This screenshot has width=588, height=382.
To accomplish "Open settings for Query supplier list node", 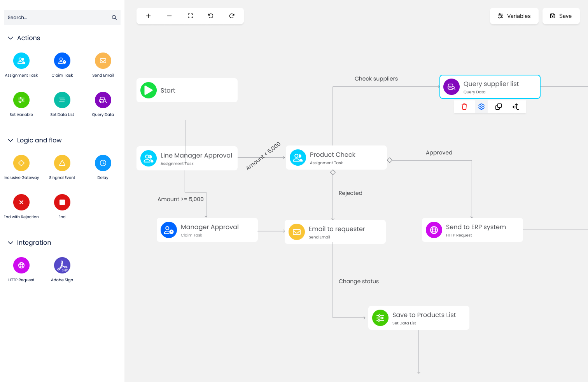I will click(x=481, y=107).
